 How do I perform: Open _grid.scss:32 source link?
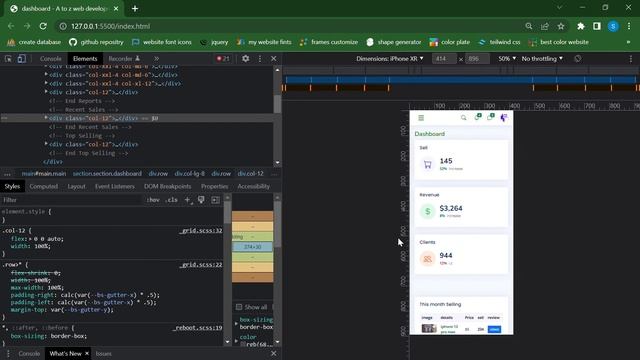(x=201, y=231)
